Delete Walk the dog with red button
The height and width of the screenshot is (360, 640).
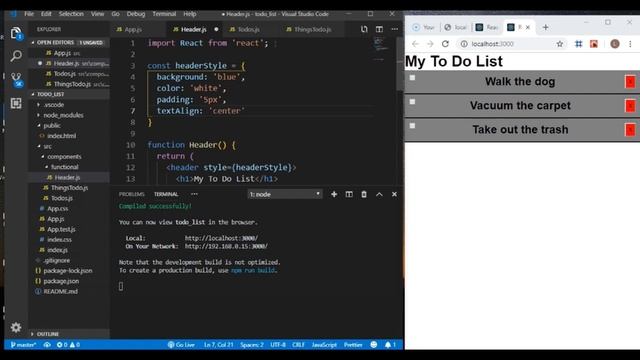coord(630,82)
